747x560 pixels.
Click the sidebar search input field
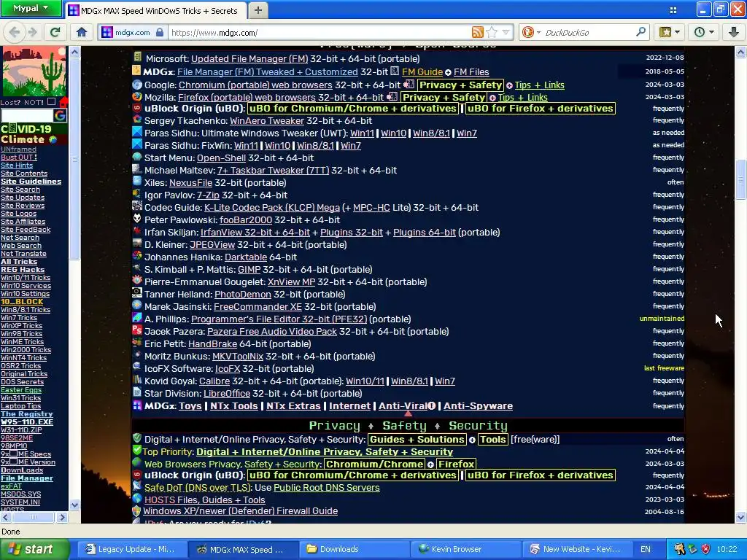coord(27,115)
